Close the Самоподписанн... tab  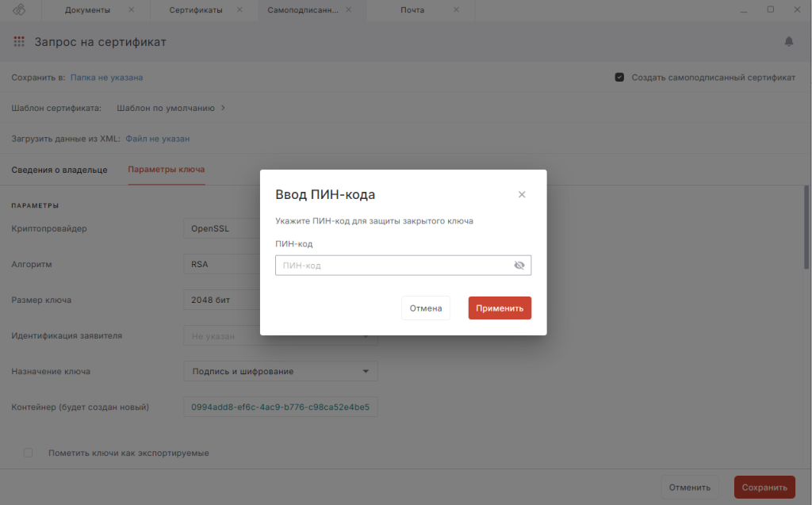(349, 10)
